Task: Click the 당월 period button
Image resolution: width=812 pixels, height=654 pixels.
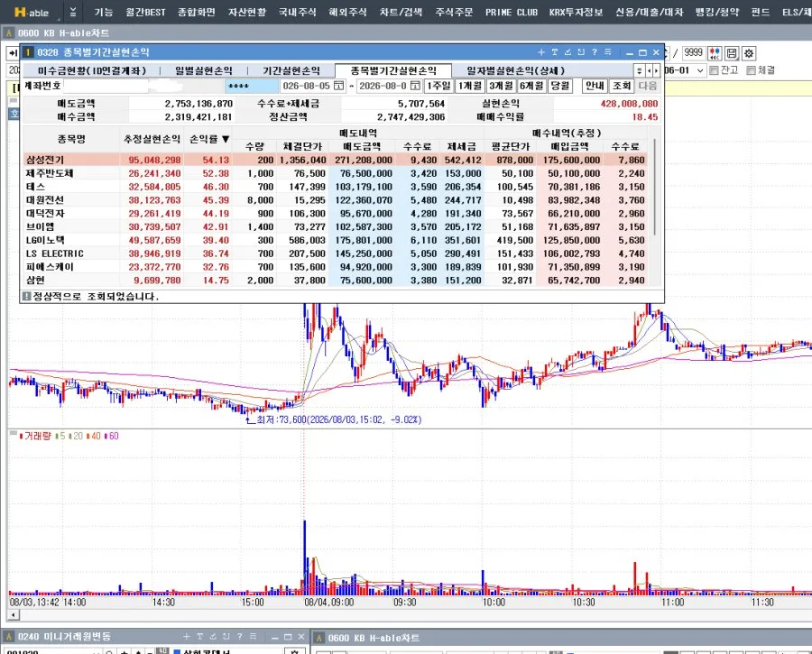Action: (559, 86)
